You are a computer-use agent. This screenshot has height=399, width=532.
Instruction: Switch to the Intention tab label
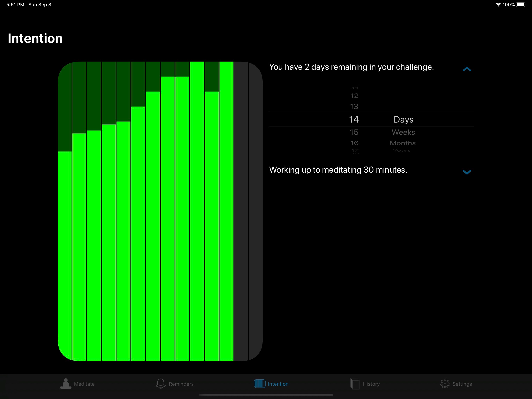tap(278, 384)
